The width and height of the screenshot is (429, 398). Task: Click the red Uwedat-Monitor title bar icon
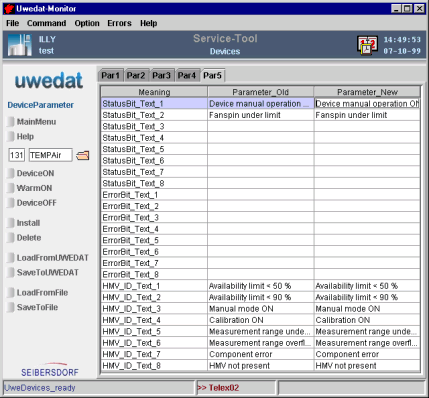click(x=9, y=8)
